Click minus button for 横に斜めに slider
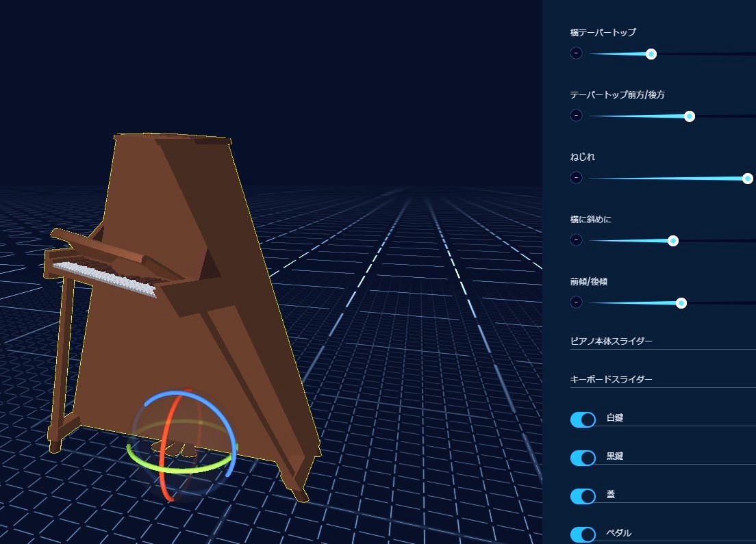The width and height of the screenshot is (756, 544). 576,239
